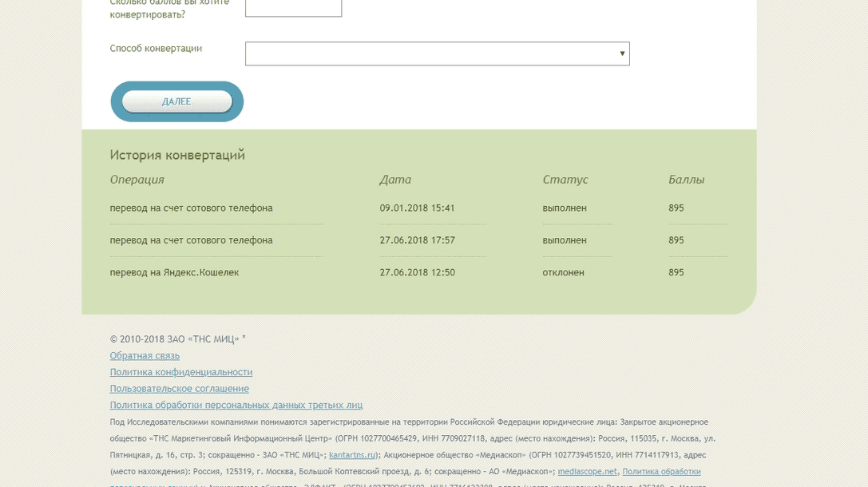Viewport: 868px width, 487px height.
Task: Open the Политика обработки link in footer
Action: click(x=663, y=471)
